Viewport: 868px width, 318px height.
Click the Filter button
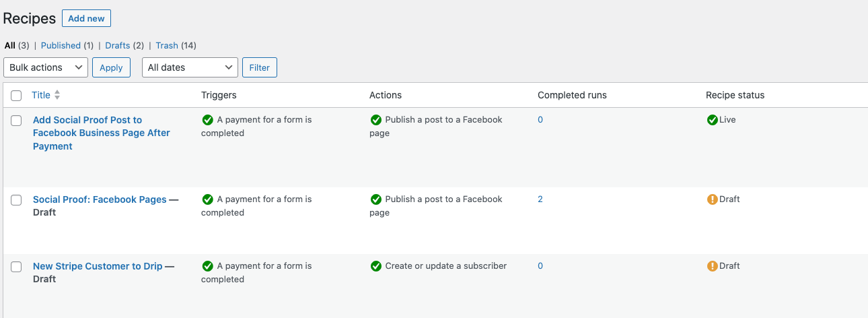coord(260,67)
